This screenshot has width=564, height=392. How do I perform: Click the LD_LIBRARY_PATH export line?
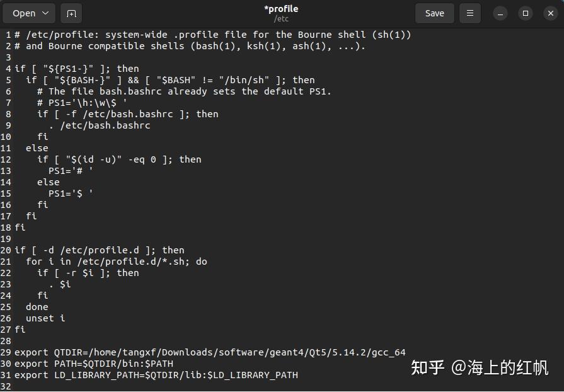click(156, 375)
